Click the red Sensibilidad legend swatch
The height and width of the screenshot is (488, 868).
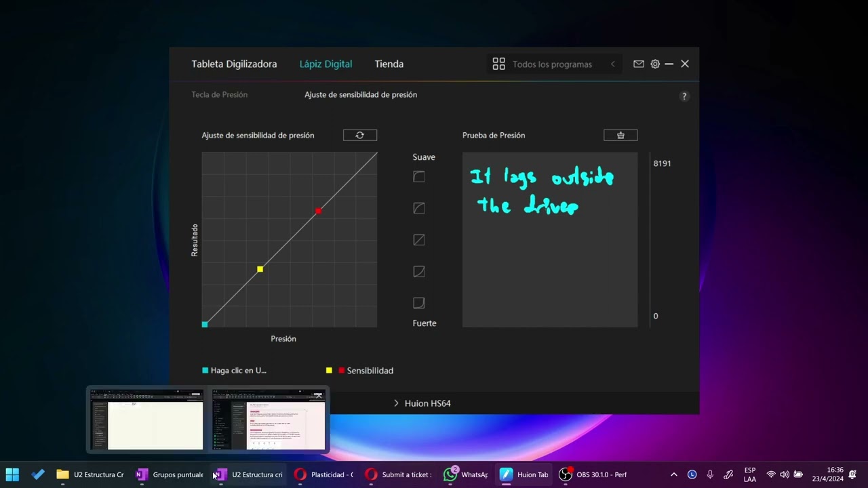click(341, 371)
